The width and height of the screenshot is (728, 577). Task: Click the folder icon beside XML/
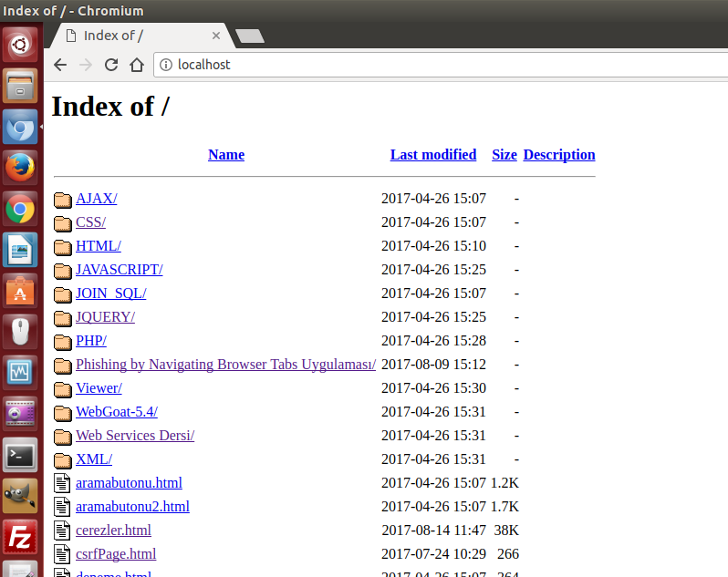point(62,460)
